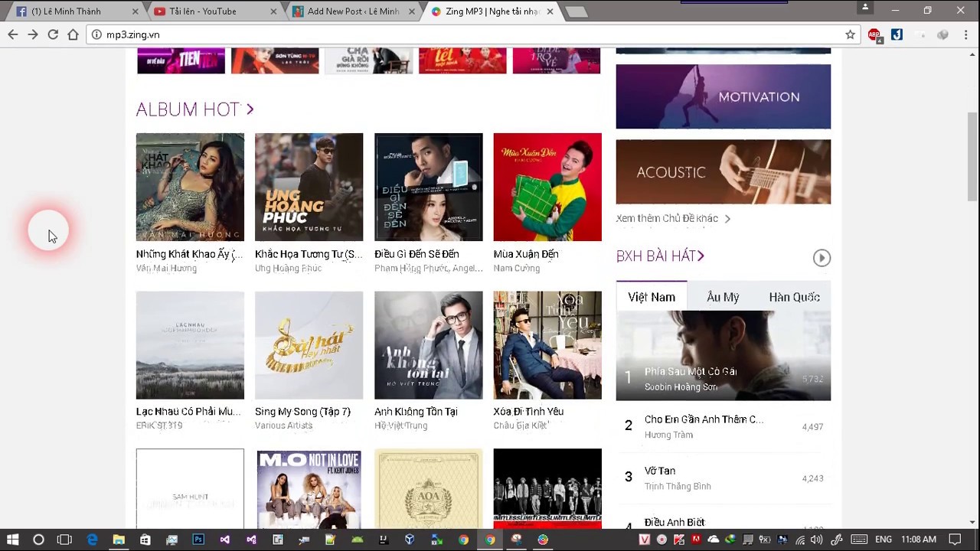Click artist name Châu Gia Kiệt

pos(521,425)
